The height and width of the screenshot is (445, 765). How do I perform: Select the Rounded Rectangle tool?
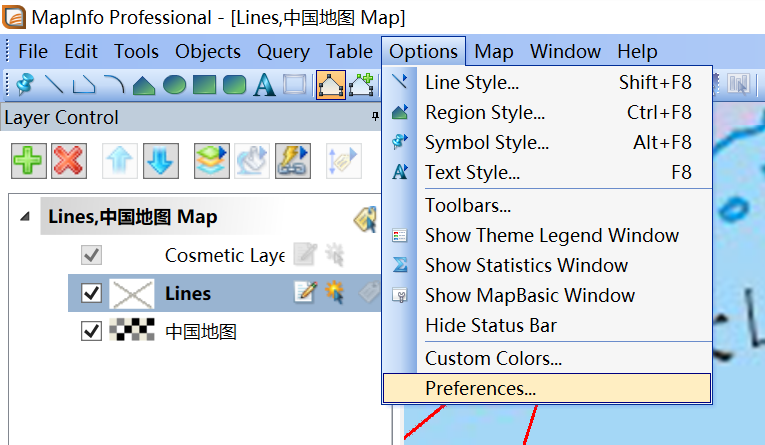234,84
